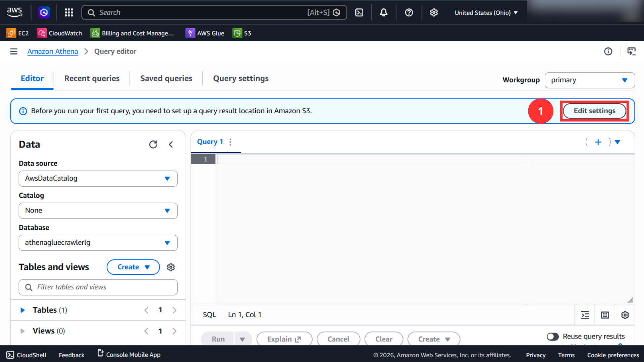Open CloudWatch favorite shortcut
644x362 pixels.
[x=59, y=33]
